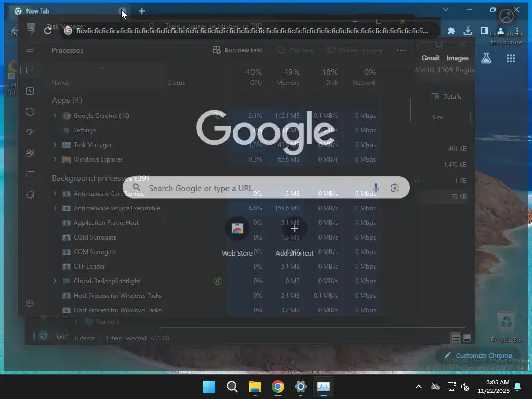Expand Windows Explorer process row
Screen dimensions: 532x399
[55, 159]
